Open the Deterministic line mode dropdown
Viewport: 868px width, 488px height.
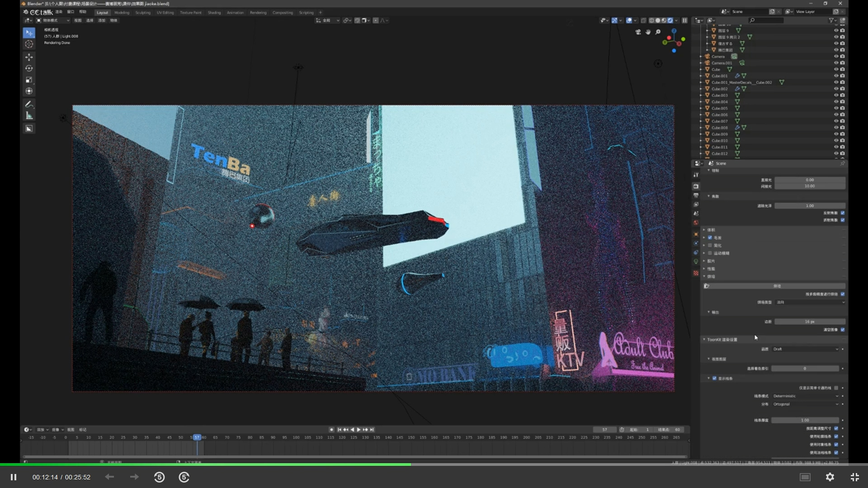pyautogui.click(x=806, y=396)
